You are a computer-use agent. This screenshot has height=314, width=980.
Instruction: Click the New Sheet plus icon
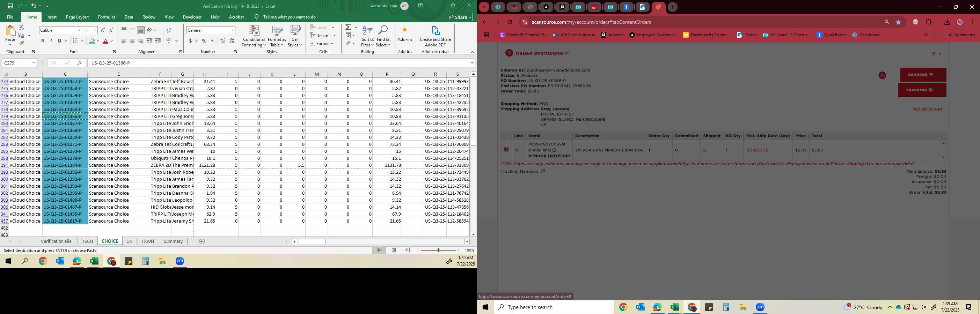point(202,241)
